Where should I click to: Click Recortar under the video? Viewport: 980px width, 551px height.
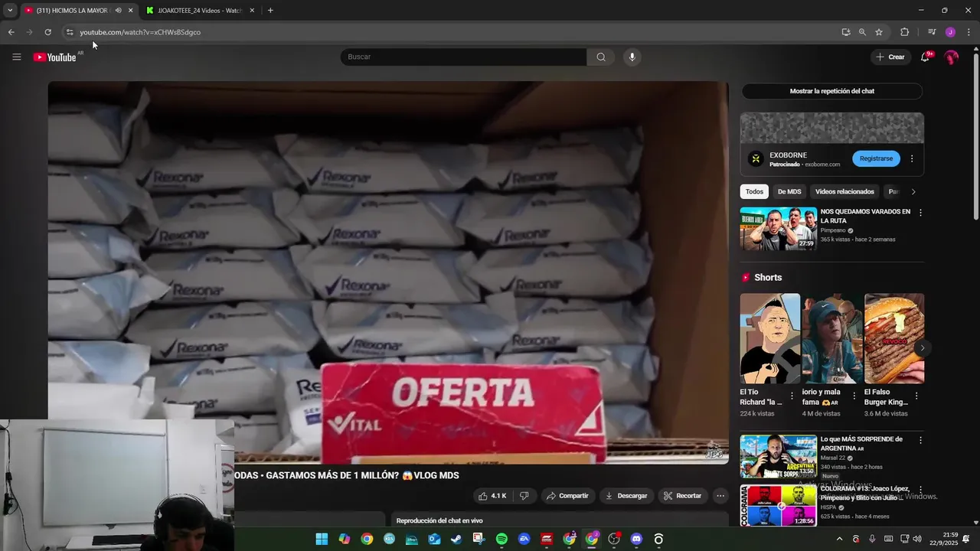click(x=682, y=496)
